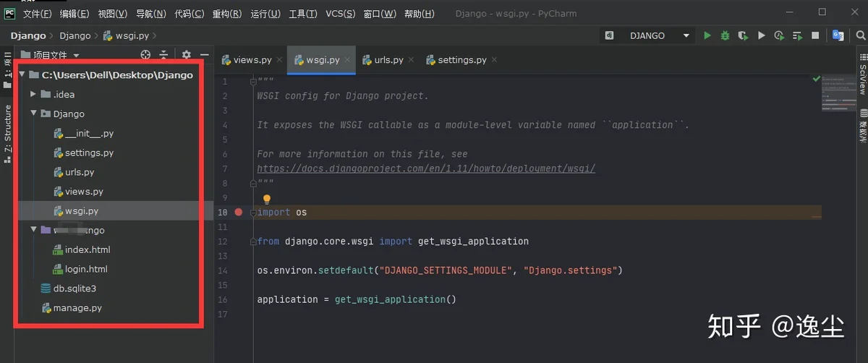
Task: Close the urls.py editor tab
Action: click(x=411, y=60)
